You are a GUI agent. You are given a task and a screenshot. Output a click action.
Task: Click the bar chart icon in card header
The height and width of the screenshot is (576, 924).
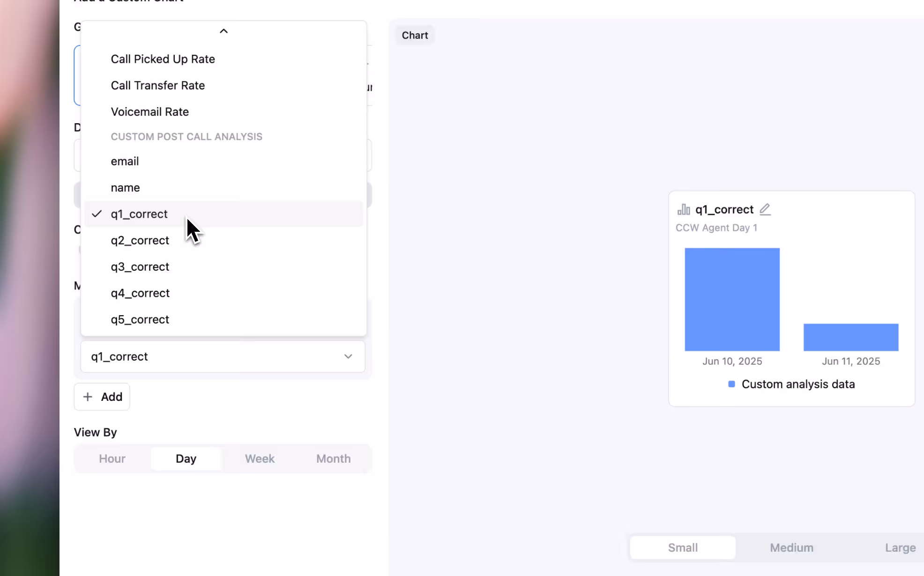(x=684, y=209)
